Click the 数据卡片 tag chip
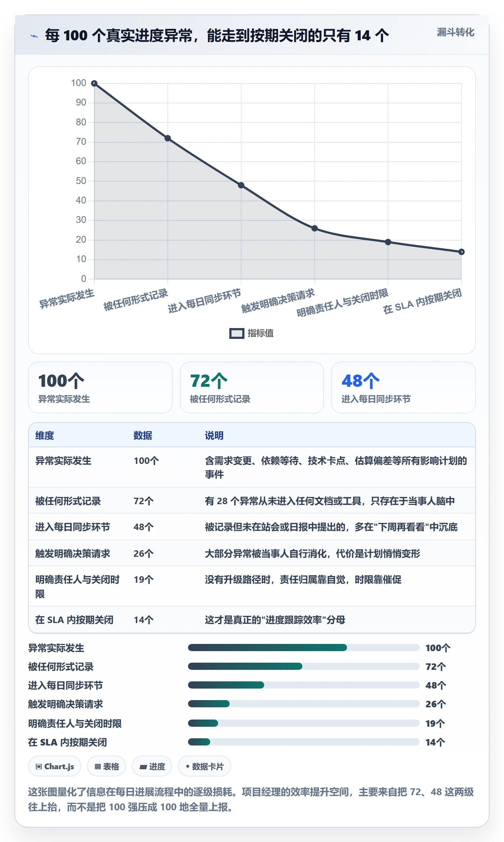The height and width of the screenshot is (842, 504). 204,766
